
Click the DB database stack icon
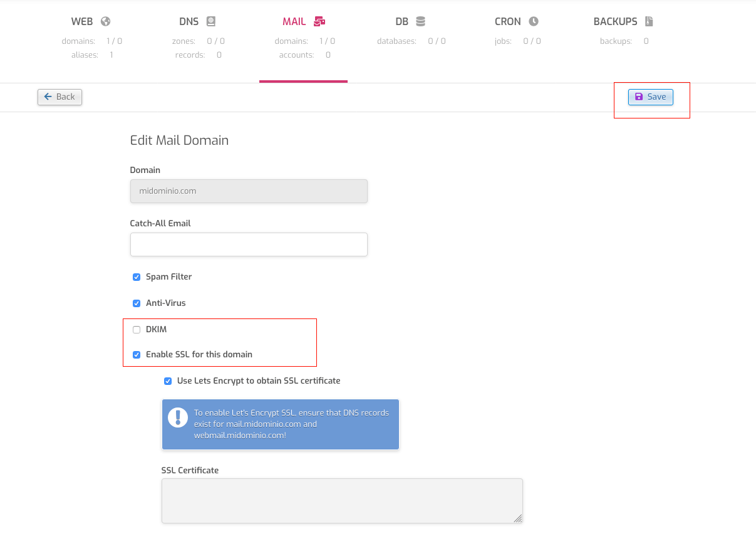click(420, 21)
